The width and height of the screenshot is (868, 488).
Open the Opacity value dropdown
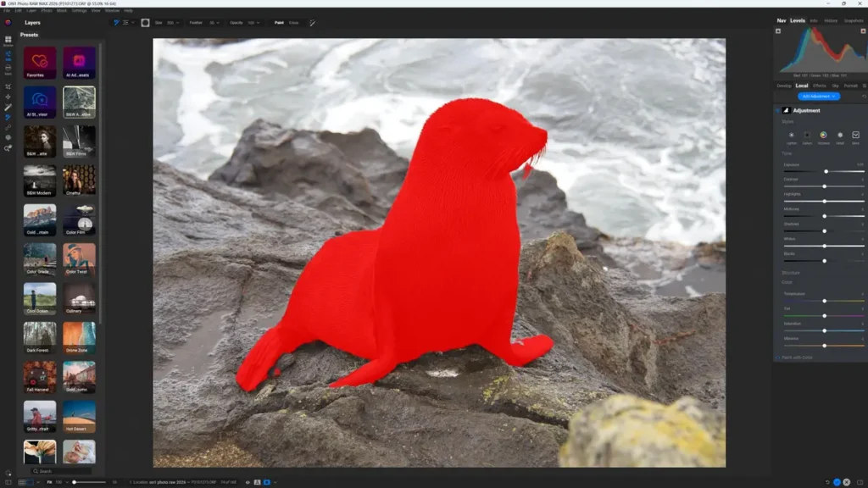[254, 23]
